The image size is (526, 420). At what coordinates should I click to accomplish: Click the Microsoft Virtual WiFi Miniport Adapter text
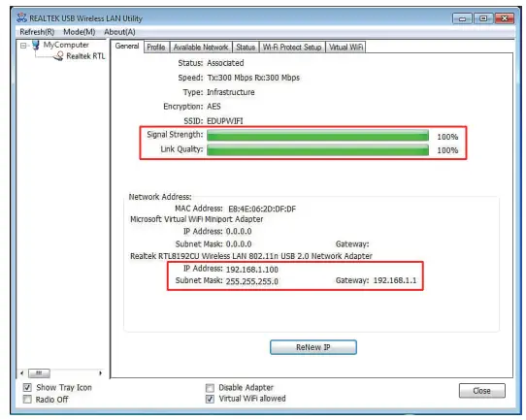coord(197,219)
